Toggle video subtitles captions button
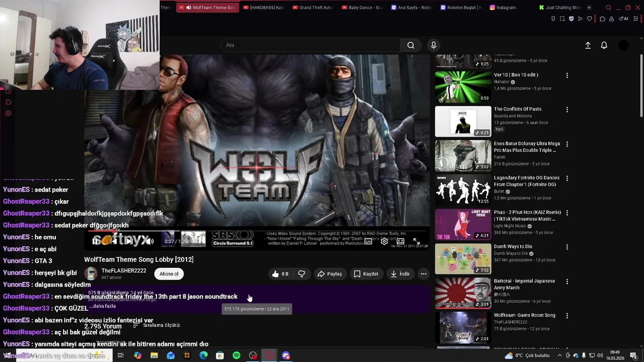This screenshot has height=362, width=644. (368, 241)
